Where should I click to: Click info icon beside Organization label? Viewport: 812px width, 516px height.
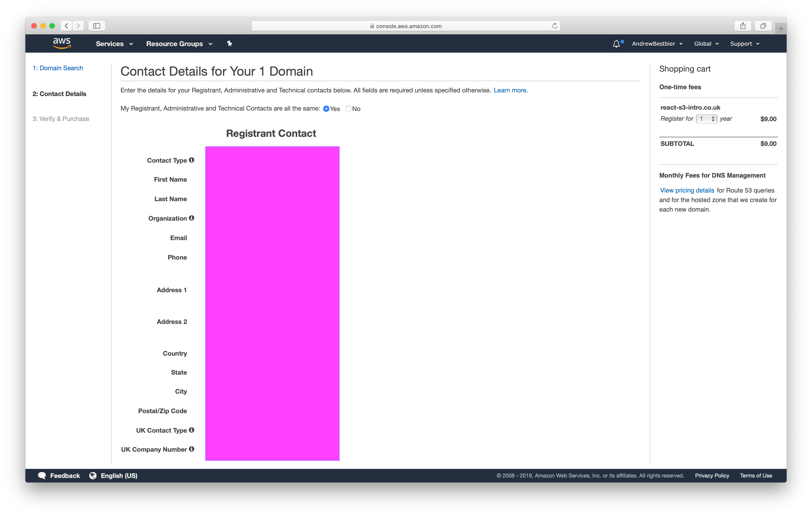click(x=191, y=218)
